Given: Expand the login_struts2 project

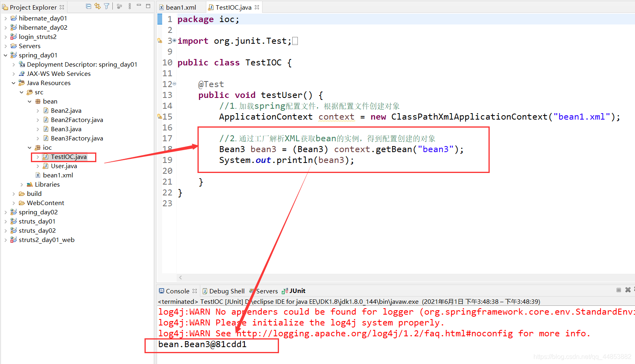Looking at the screenshot, I should tap(5, 37).
